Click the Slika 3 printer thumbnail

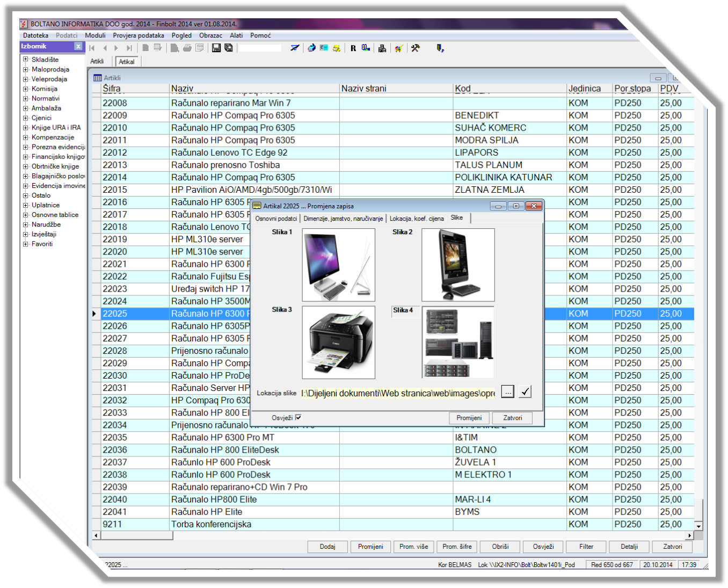339,343
